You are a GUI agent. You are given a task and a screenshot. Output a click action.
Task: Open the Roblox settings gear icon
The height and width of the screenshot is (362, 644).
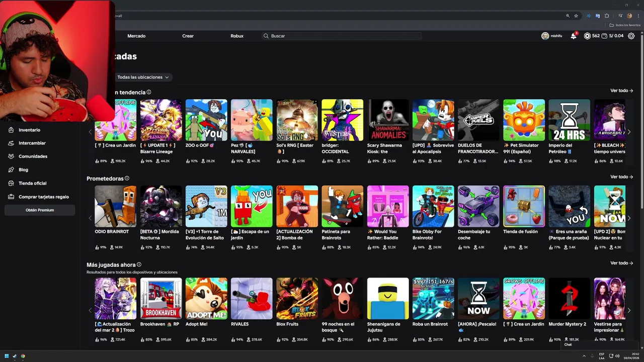point(631,36)
